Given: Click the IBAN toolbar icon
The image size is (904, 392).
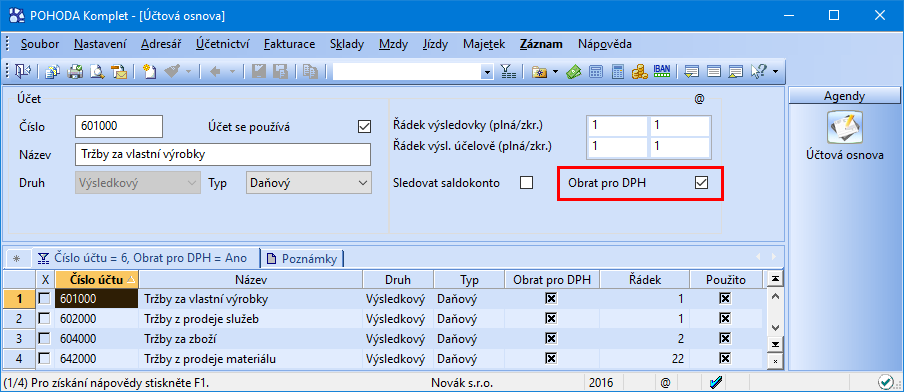Looking at the screenshot, I should click(662, 71).
